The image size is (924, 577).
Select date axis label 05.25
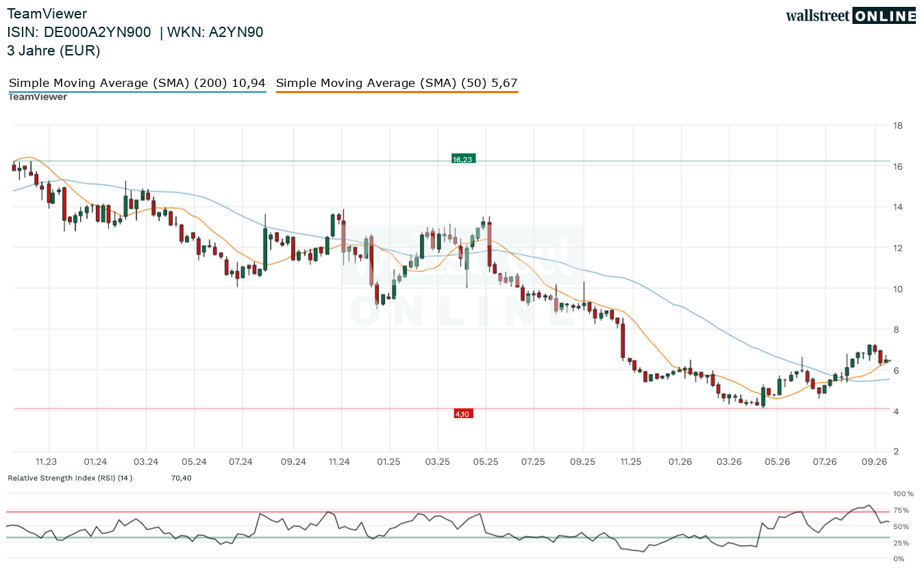pos(485,462)
